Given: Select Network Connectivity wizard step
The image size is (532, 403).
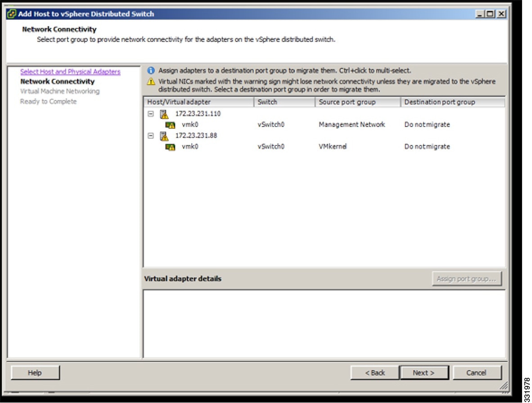Looking at the screenshot, I should tap(57, 82).
